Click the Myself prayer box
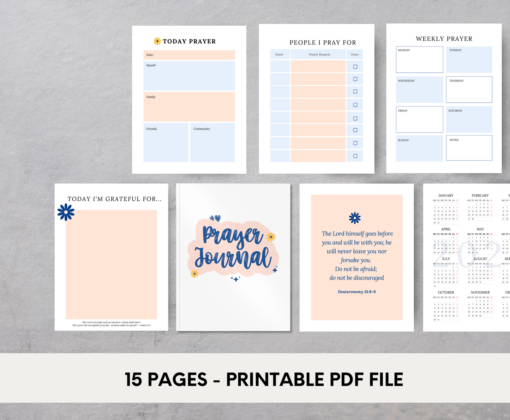The height and width of the screenshot is (420, 510). point(189,76)
